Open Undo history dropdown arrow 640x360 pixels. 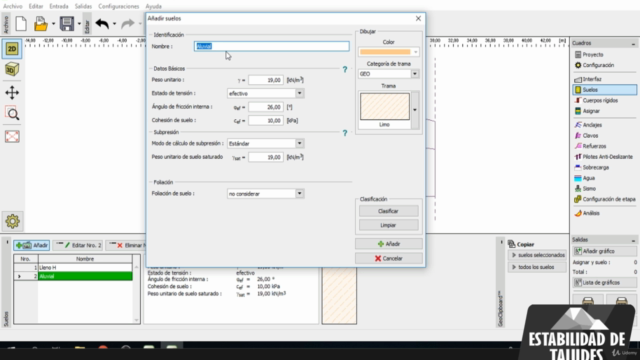point(114,24)
